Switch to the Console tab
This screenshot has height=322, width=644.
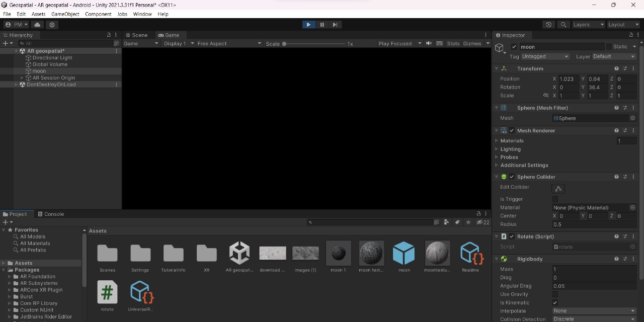click(x=50, y=214)
